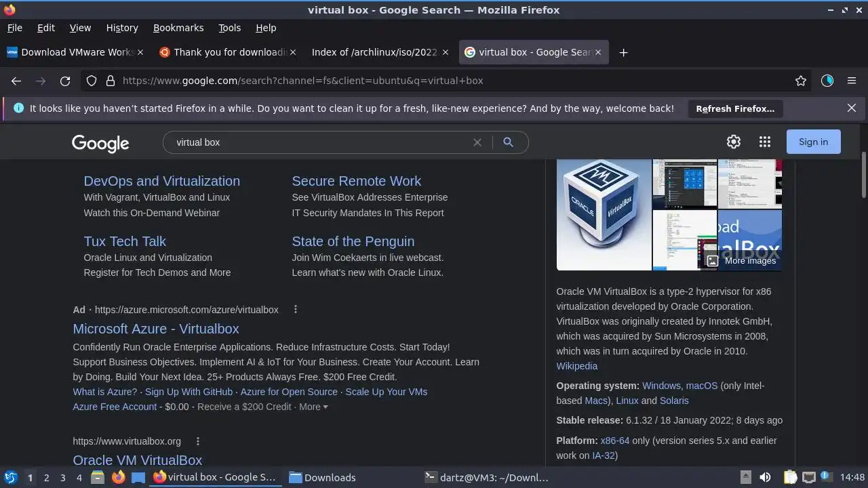The height and width of the screenshot is (488, 868).
Task: Click the removable media eject tray icon
Action: click(745, 477)
